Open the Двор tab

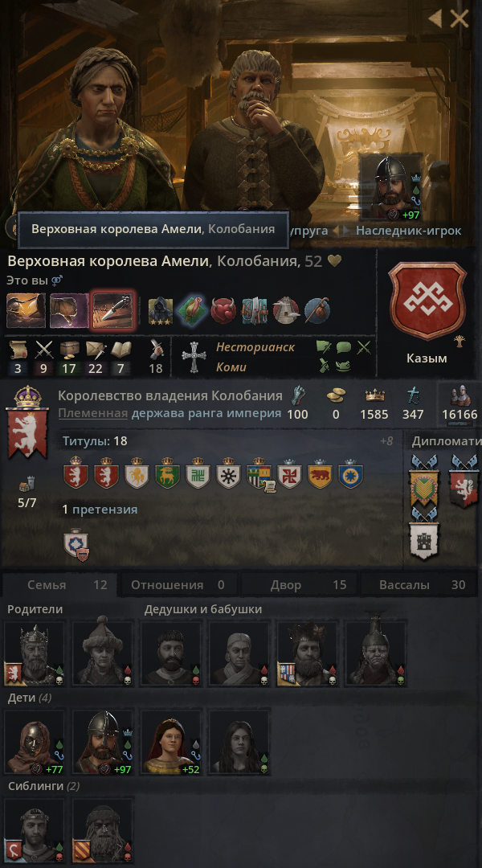(301, 584)
